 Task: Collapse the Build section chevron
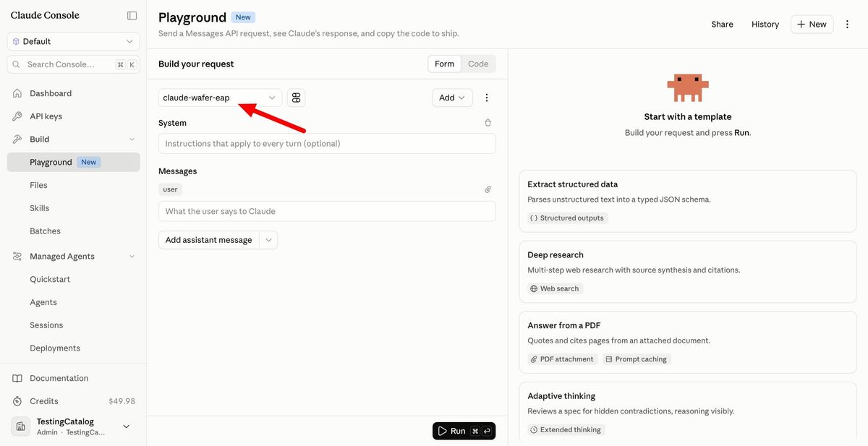[132, 140]
